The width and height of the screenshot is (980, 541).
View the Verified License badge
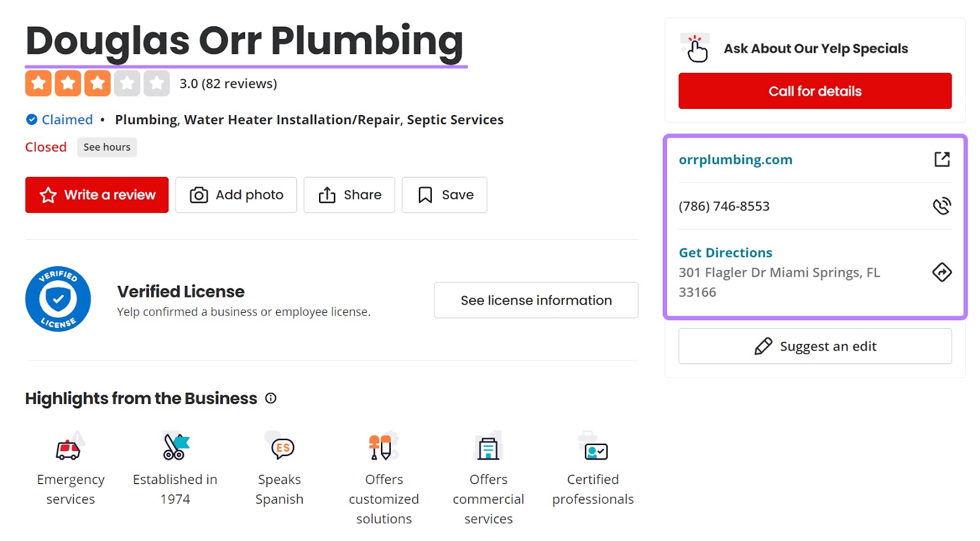pyautogui.click(x=58, y=299)
